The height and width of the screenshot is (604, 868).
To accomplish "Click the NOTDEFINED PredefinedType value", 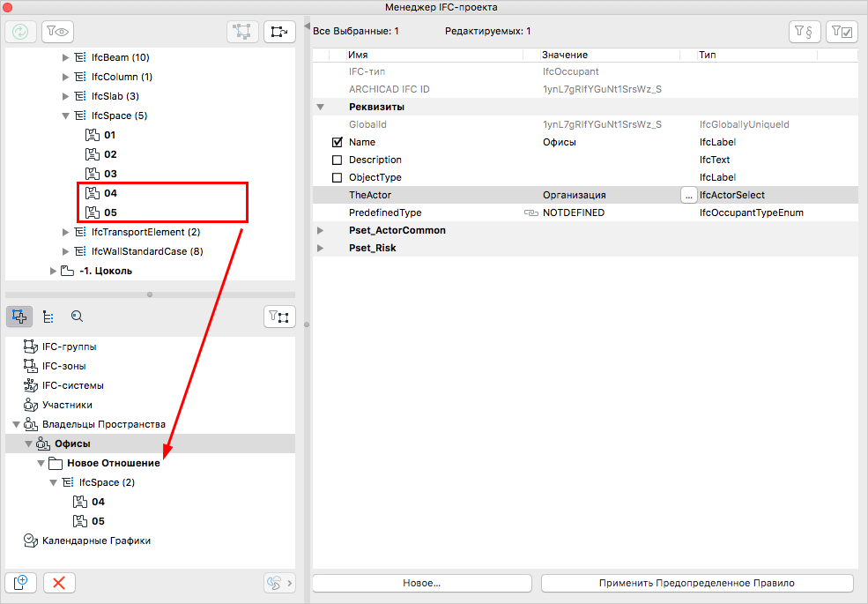I will pyautogui.click(x=574, y=213).
